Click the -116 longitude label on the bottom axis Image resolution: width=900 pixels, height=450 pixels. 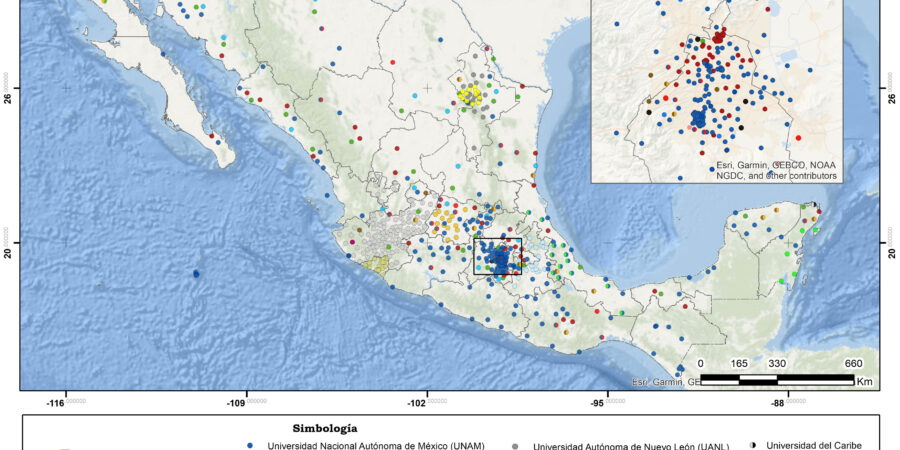click(66, 403)
